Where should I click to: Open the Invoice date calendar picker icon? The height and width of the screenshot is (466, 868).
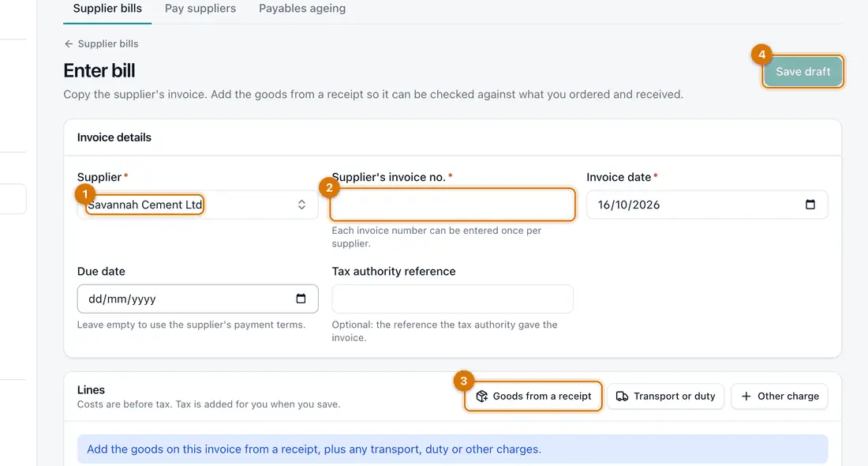tap(810, 205)
